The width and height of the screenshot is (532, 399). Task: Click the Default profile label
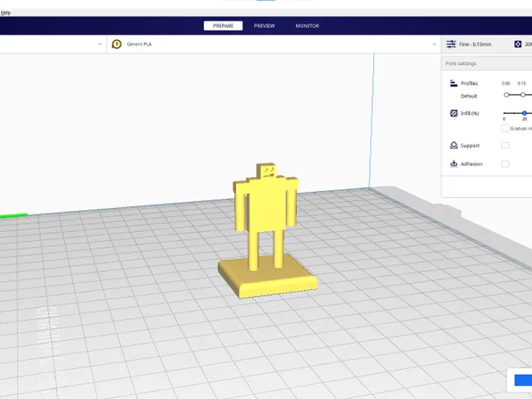click(469, 96)
